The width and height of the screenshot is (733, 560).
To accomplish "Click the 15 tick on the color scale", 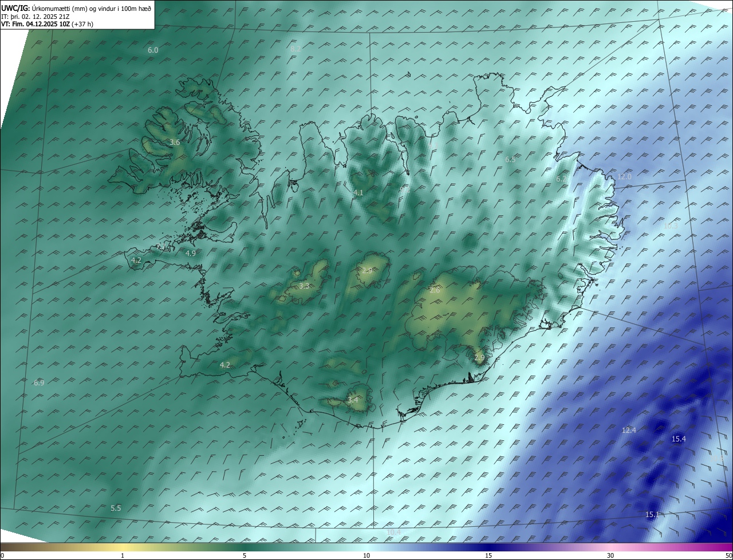I will point(488,555).
